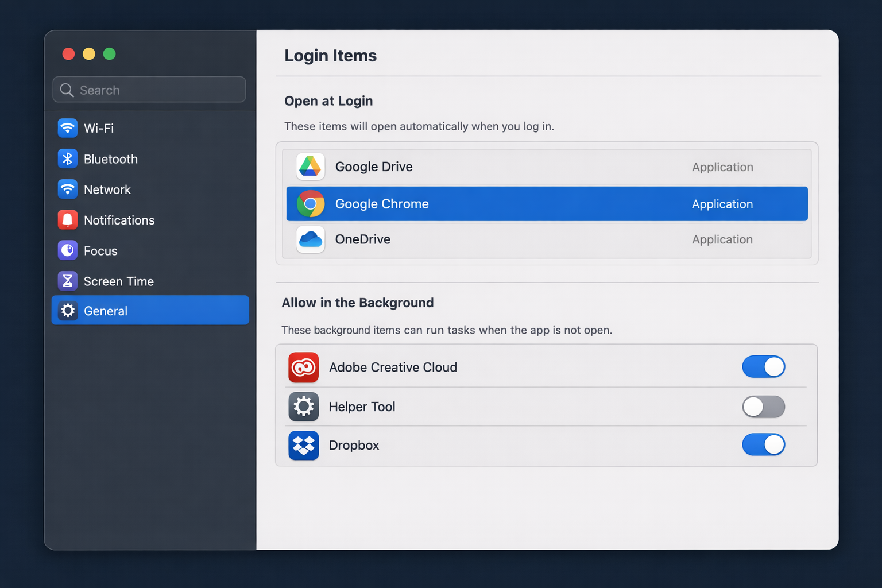Click the Notifications bell icon

[x=68, y=220]
